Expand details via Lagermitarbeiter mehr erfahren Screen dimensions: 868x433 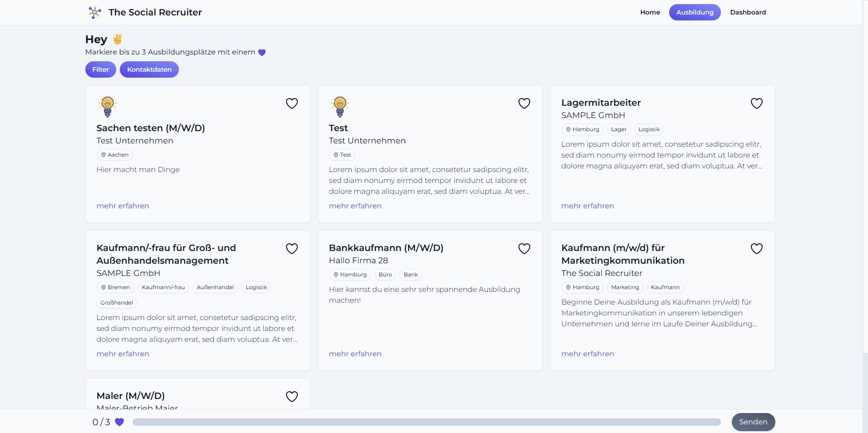587,206
